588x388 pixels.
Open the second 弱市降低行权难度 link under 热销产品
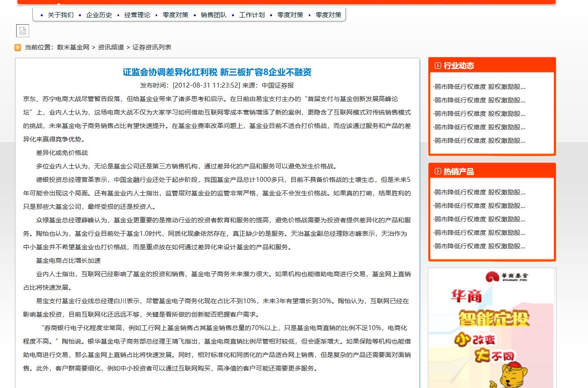[x=479, y=206]
